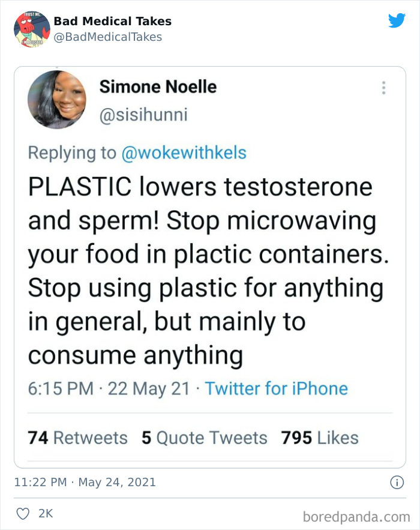Open Simone Noelle's profile picture
This screenshot has width=420, height=530.
57,99
